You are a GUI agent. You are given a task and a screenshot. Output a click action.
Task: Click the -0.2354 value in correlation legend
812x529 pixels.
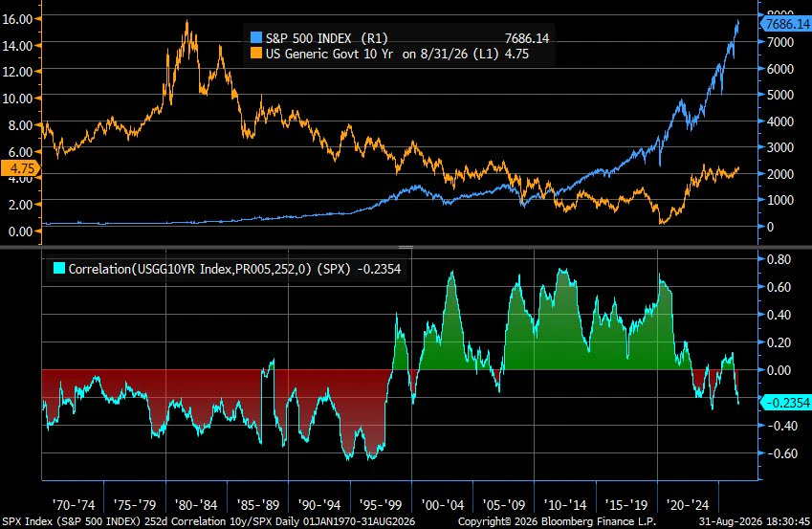pos(379,269)
